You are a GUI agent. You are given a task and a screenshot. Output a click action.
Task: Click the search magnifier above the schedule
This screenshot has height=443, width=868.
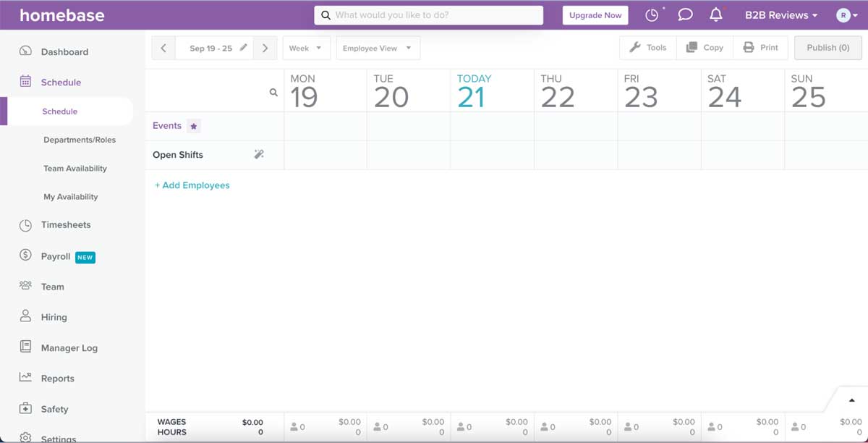pos(273,92)
